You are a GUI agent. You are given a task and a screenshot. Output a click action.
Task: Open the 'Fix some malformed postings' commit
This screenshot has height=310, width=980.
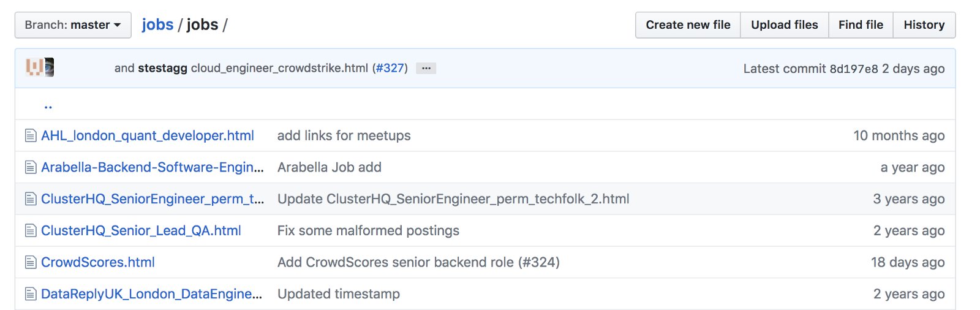pos(368,230)
